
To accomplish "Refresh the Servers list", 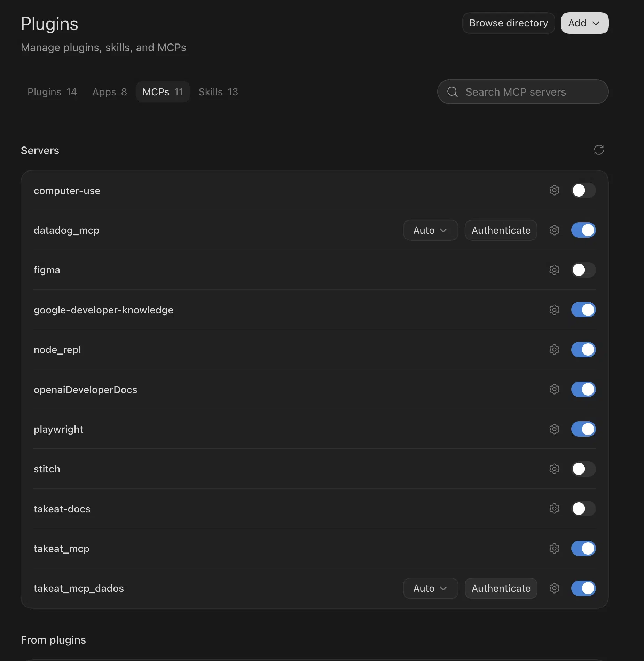I will [x=599, y=150].
